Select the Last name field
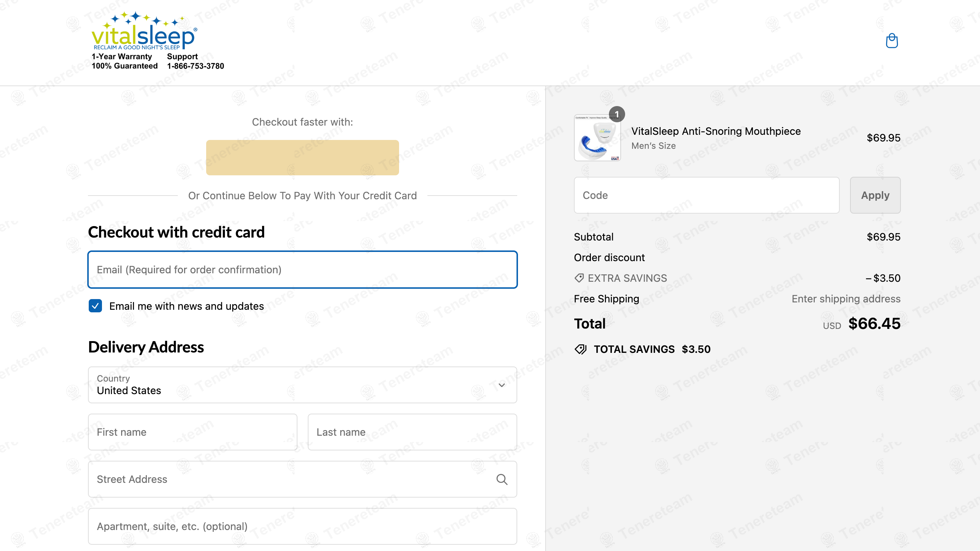980x551 pixels. pyautogui.click(x=412, y=432)
